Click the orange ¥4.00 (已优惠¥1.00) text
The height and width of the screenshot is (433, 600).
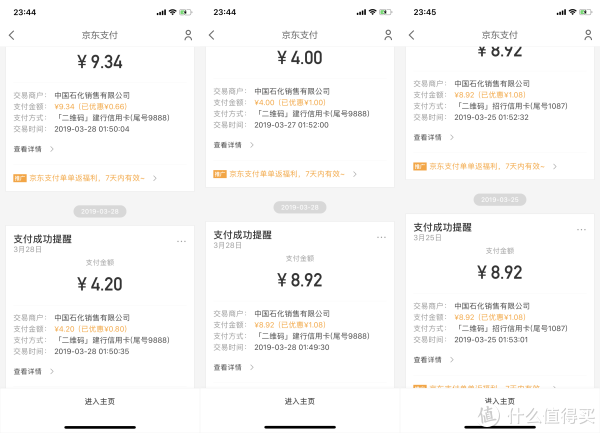[x=290, y=103]
